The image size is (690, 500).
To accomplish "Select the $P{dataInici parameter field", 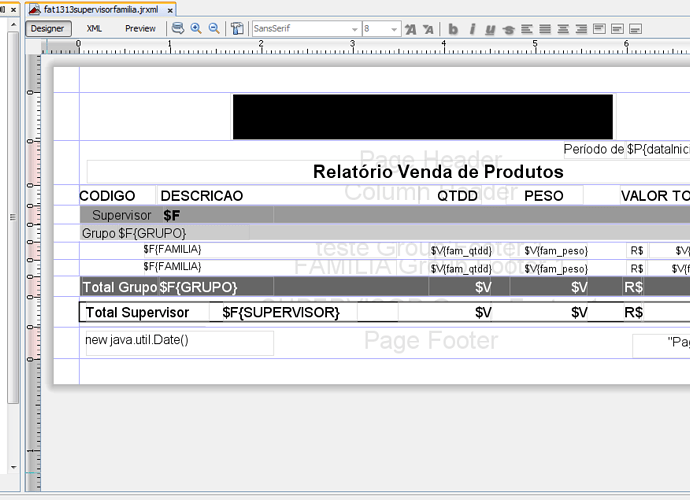I will click(x=658, y=149).
